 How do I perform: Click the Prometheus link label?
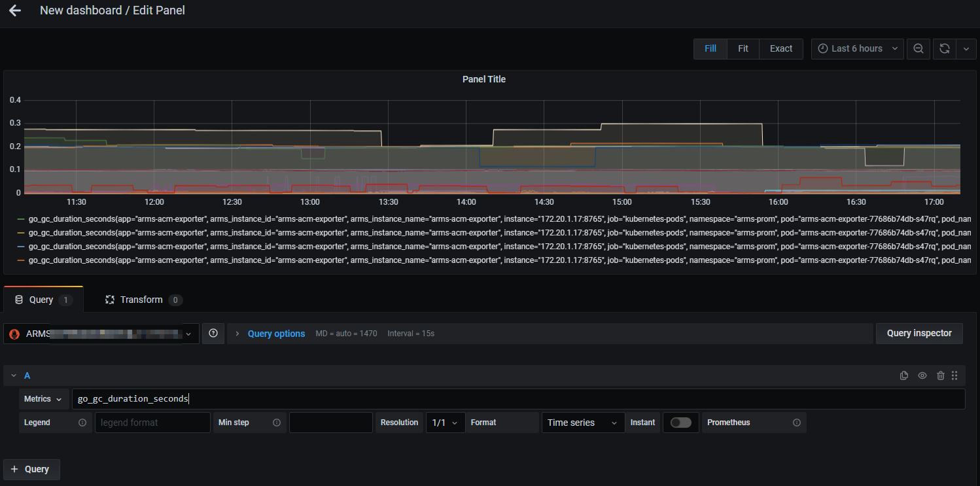point(728,423)
